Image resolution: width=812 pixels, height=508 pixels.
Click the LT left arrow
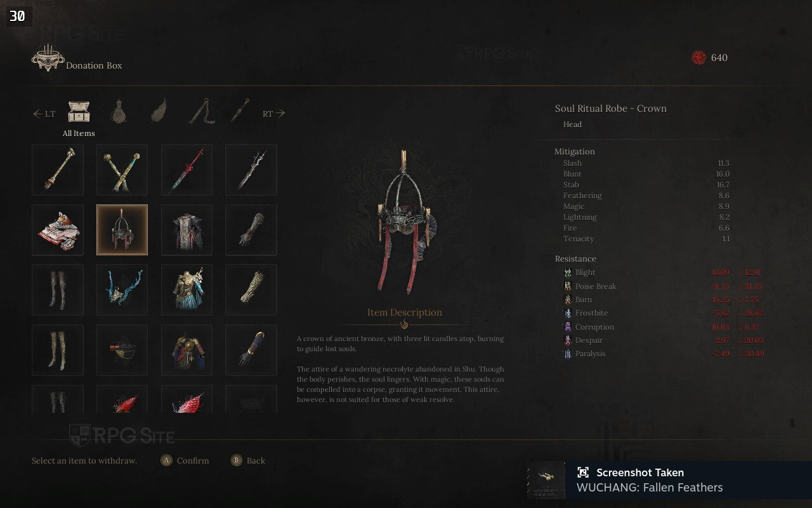click(x=44, y=114)
